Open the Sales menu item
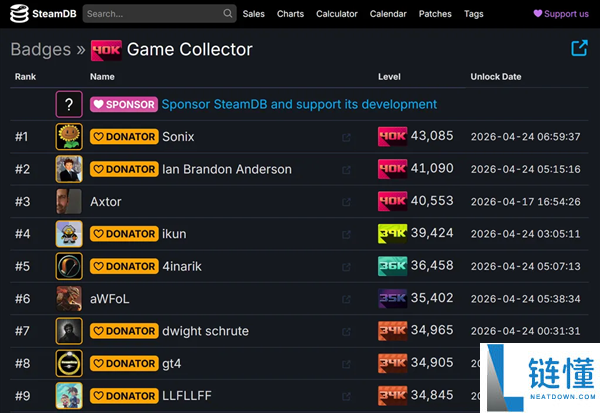 253,14
